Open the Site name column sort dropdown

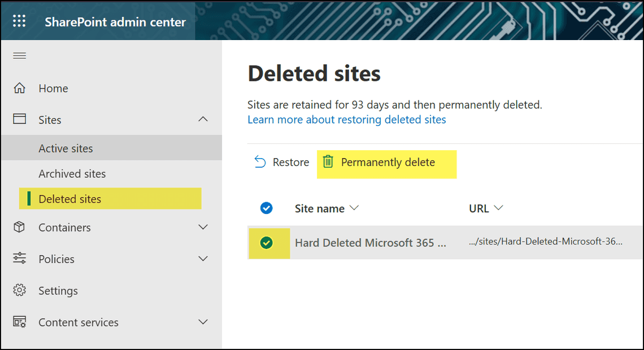pos(354,208)
